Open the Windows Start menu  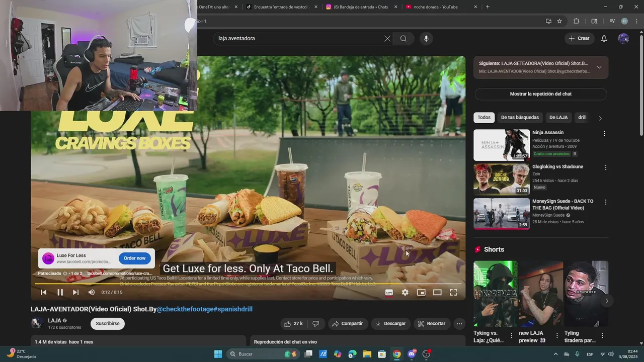tap(218, 354)
